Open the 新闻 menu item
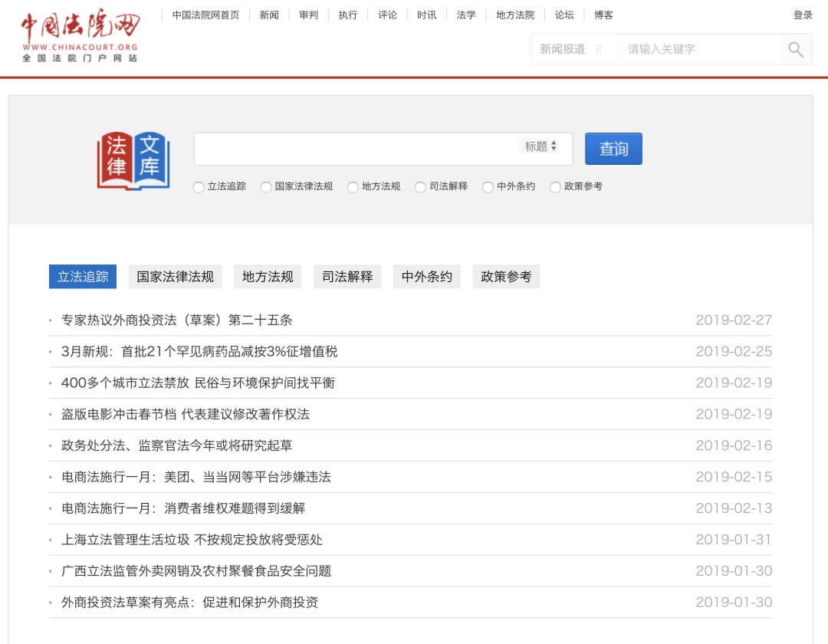The image size is (828, 644). (x=269, y=14)
